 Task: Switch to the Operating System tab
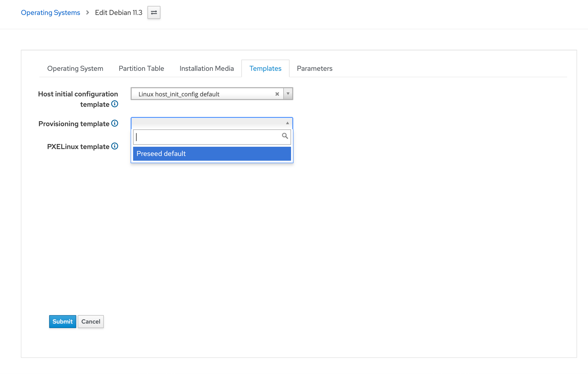click(75, 69)
